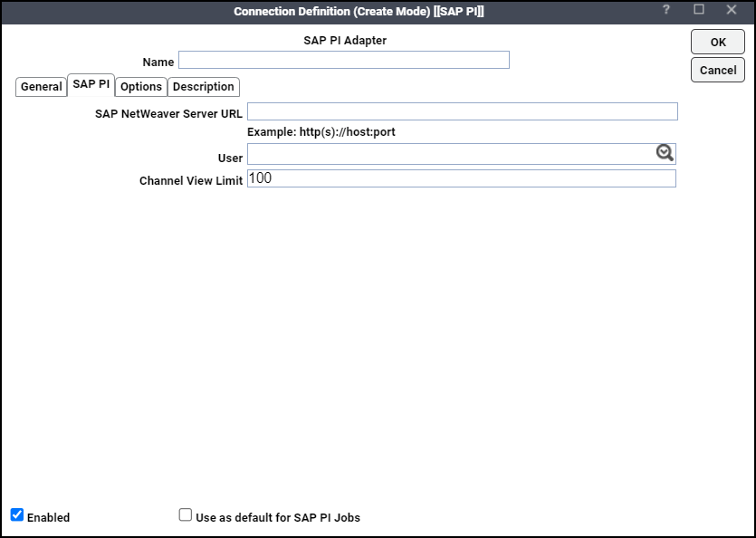Select the Channel View Limit field

(462, 178)
